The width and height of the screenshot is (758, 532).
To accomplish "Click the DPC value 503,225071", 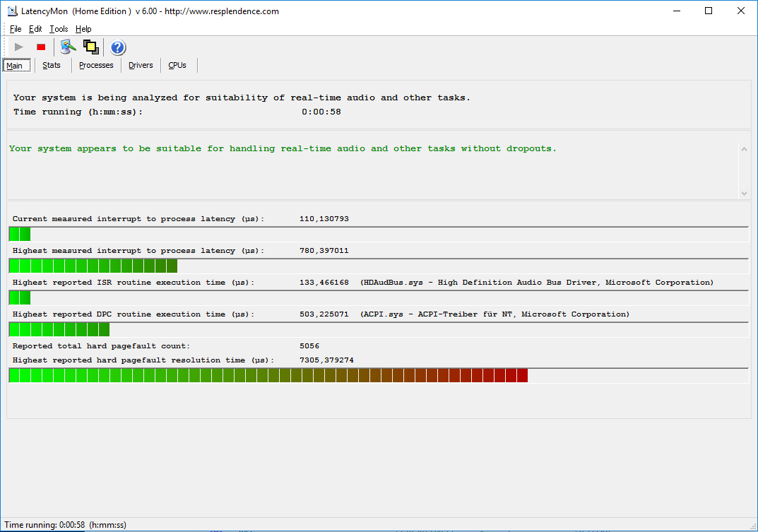I will (x=324, y=314).
